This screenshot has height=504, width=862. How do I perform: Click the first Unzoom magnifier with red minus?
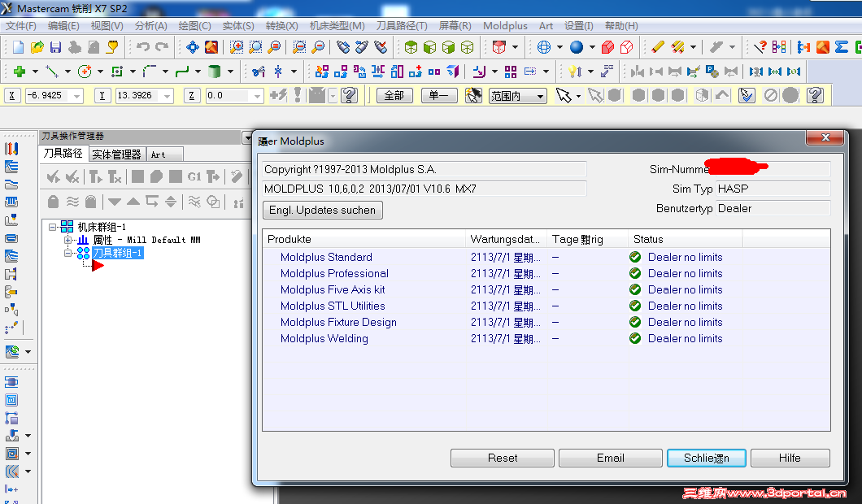pyautogui.click(x=299, y=47)
